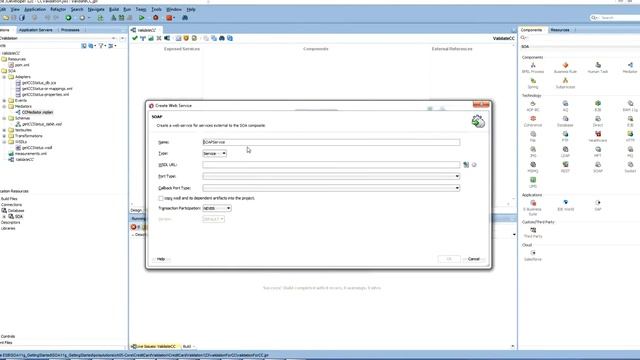
Task: Choose the REST technology icon
Action: (x=565, y=164)
